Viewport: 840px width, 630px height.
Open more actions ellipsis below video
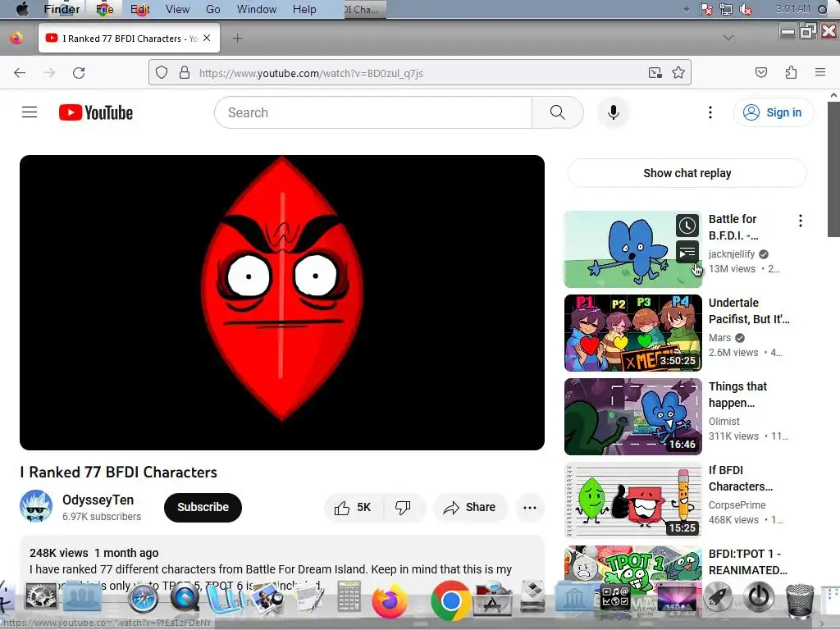[x=530, y=507]
